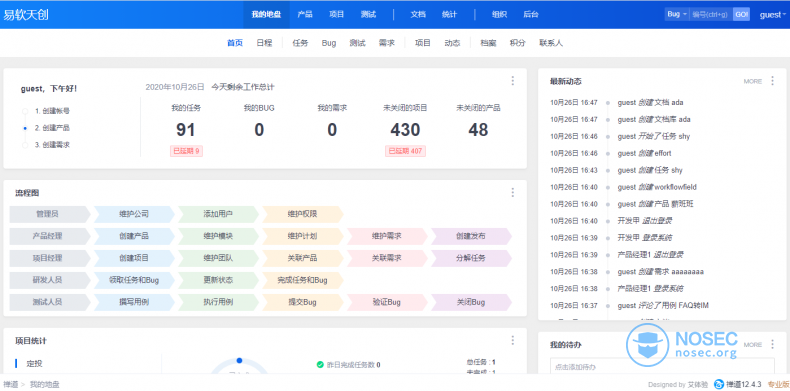This screenshot has width=790, height=391.
Task: Select the Bug sub-tab
Action: pyautogui.click(x=328, y=43)
